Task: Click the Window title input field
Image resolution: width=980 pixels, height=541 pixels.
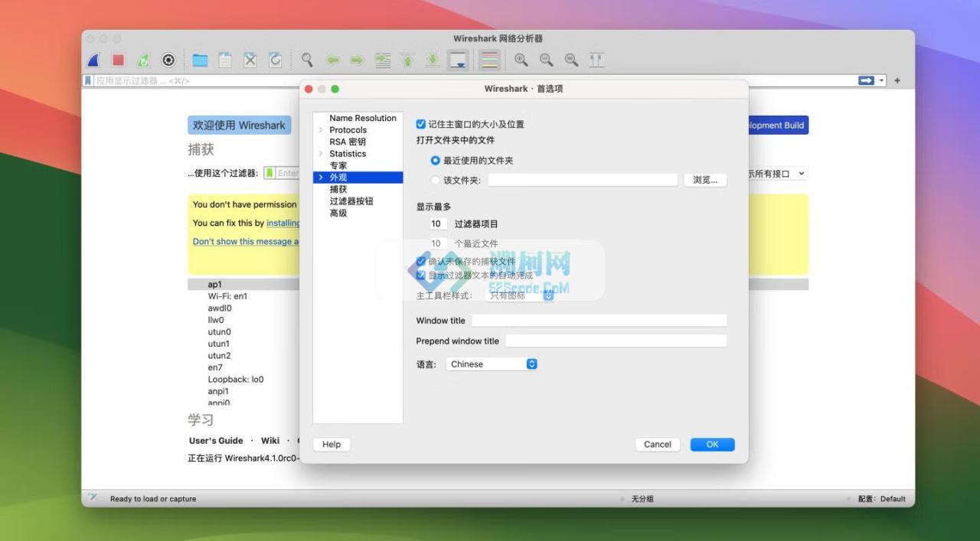Action: [599, 321]
